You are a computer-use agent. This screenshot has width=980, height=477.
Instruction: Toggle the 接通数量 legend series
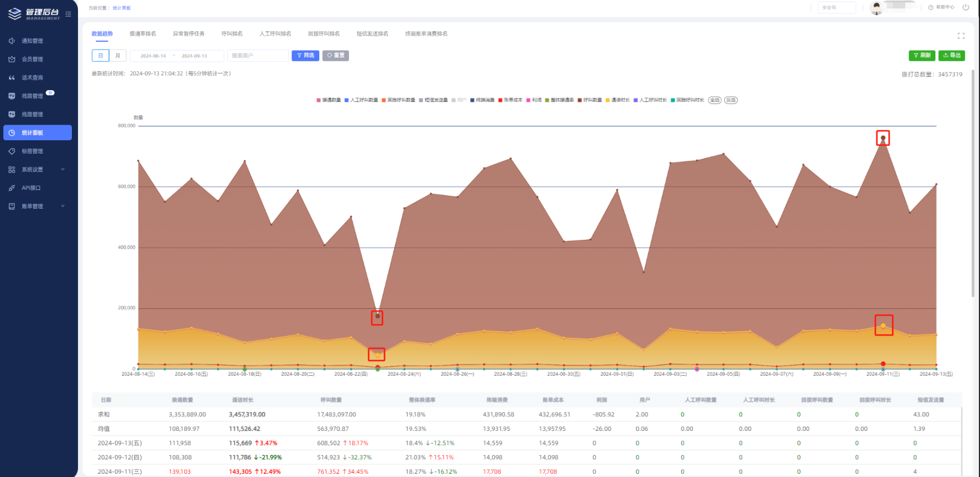(x=329, y=100)
